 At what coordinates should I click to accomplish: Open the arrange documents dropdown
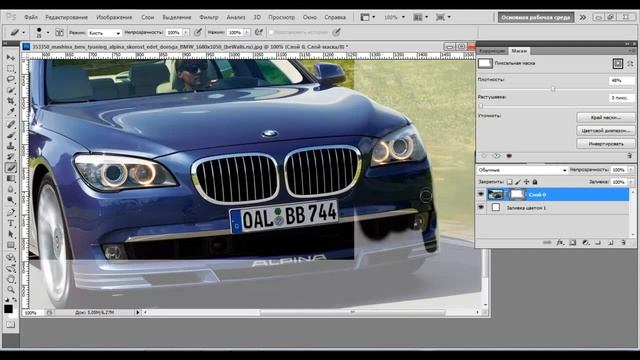pos(420,17)
